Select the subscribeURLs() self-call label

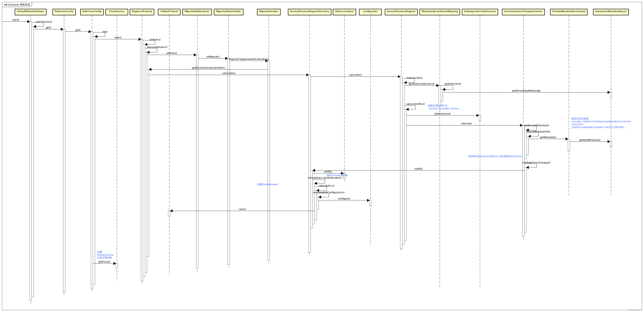[415, 104]
